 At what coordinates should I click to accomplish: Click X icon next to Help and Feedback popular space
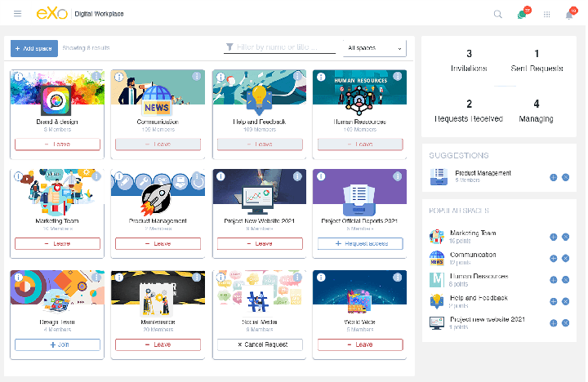click(566, 301)
